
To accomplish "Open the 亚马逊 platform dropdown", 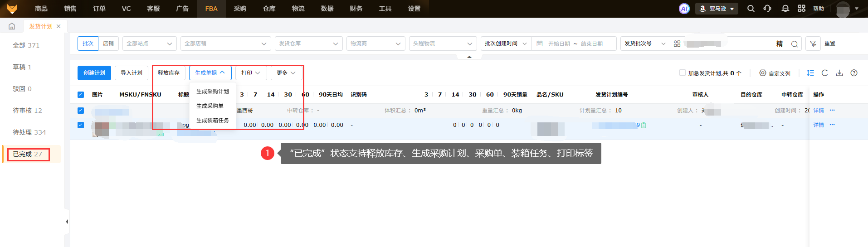I will pos(717,9).
